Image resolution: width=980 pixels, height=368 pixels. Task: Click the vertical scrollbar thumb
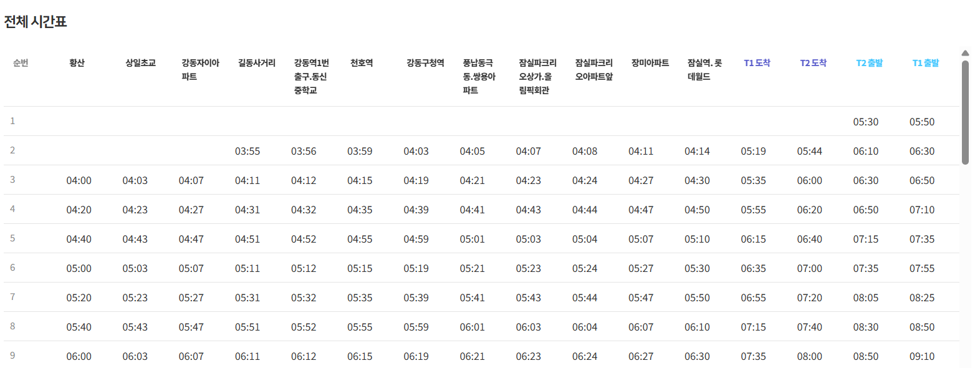click(965, 112)
